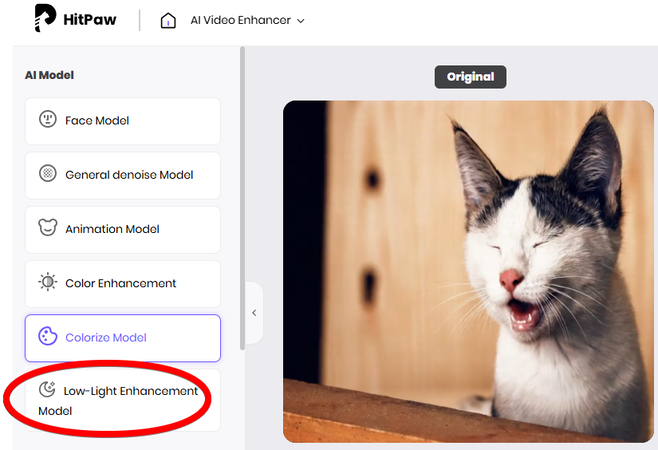
Task: Click the Colorize Model palette icon
Action: click(x=48, y=336)
